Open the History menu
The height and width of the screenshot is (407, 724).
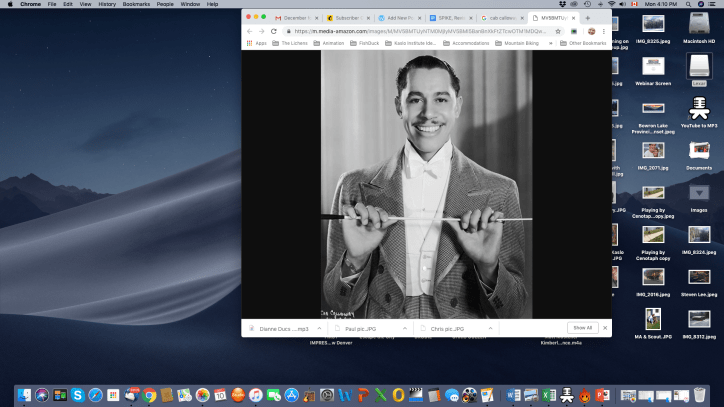pyautogui.click(x=106, y=4)
